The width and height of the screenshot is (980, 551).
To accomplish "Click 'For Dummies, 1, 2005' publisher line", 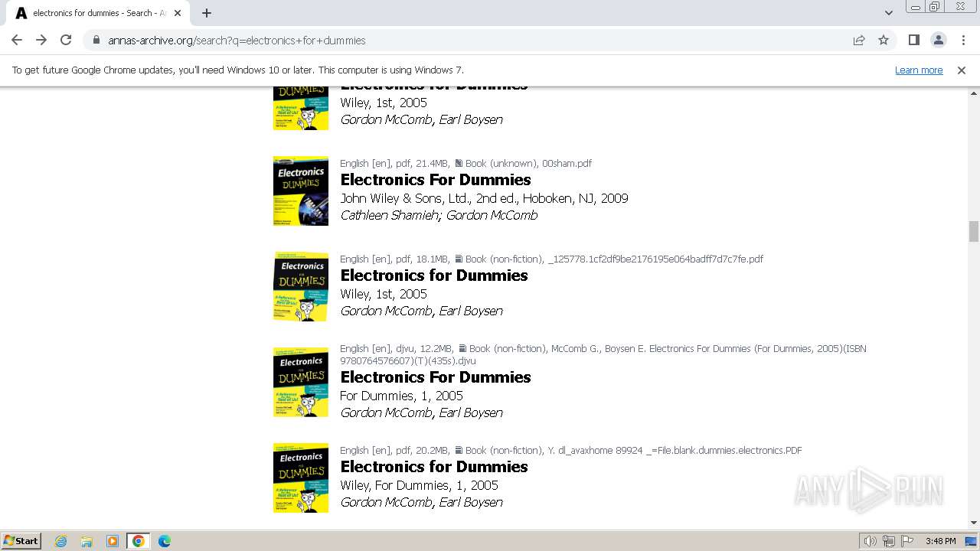I will pyautogui.click(x=401, y=396).
